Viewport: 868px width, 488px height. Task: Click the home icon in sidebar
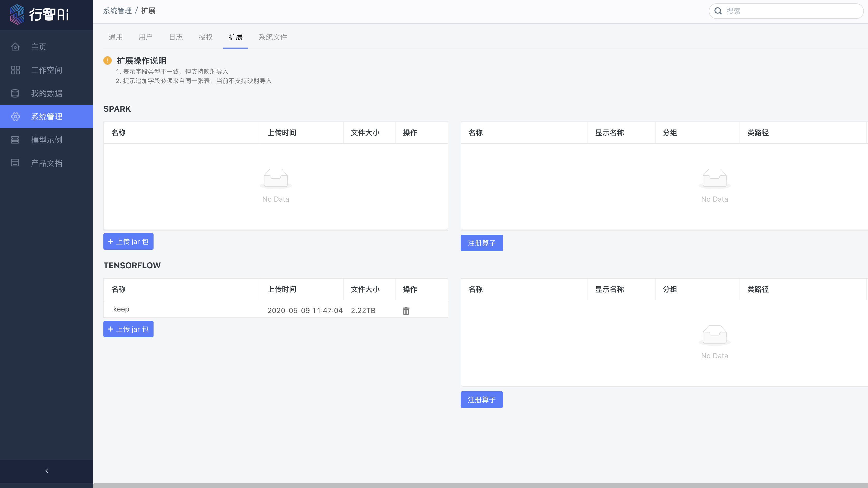[15, 47]
